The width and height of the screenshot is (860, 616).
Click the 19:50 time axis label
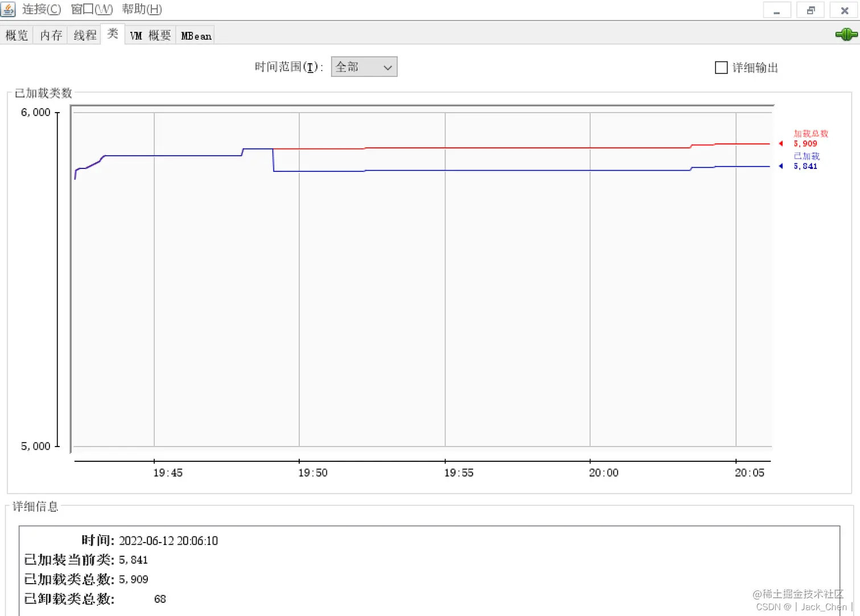313,473
